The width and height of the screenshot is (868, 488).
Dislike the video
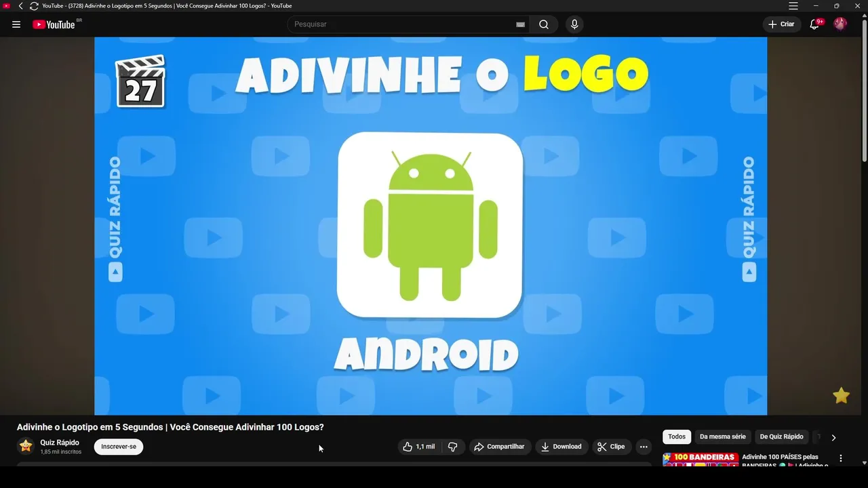pyautogui.click(x=453, y=447)
